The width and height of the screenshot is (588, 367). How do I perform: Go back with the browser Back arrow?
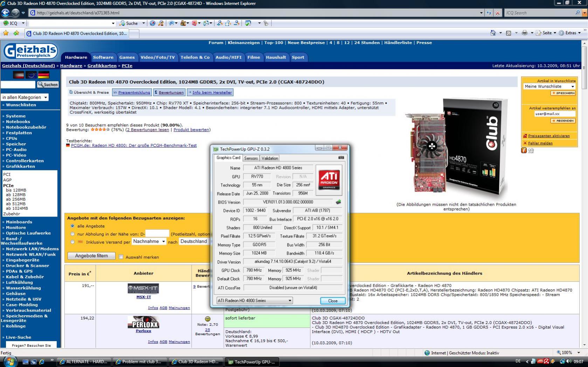5,13
